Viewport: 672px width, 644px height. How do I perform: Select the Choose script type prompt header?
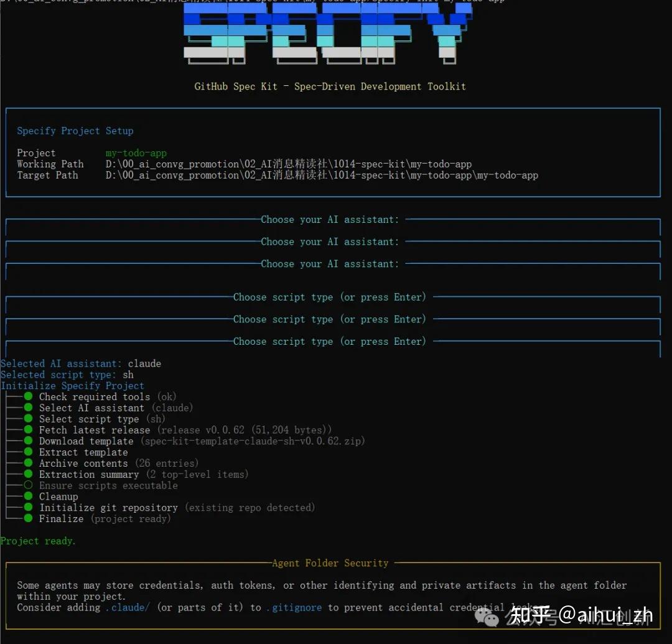[x=329, y=297]
